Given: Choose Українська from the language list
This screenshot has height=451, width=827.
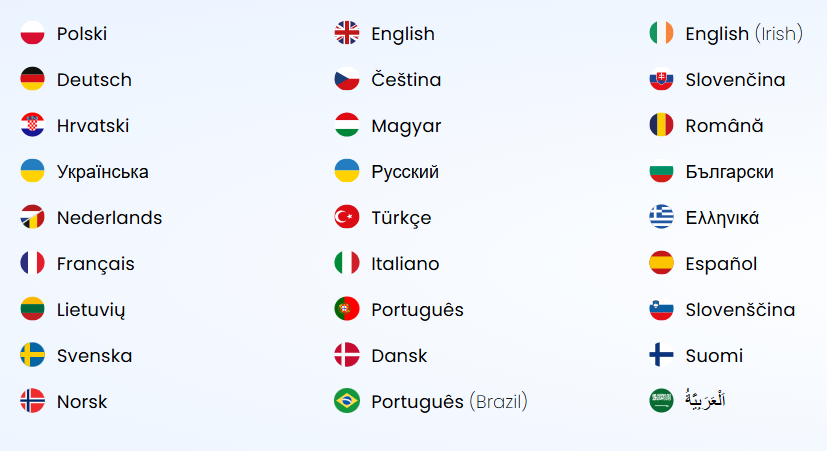Looking at the screenshot, I should tap(103, 172).
